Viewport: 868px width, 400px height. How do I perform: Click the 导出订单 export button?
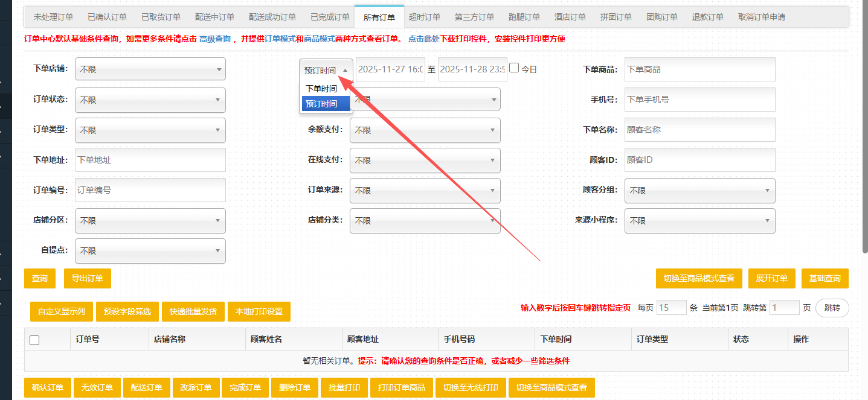click(87, 278)
